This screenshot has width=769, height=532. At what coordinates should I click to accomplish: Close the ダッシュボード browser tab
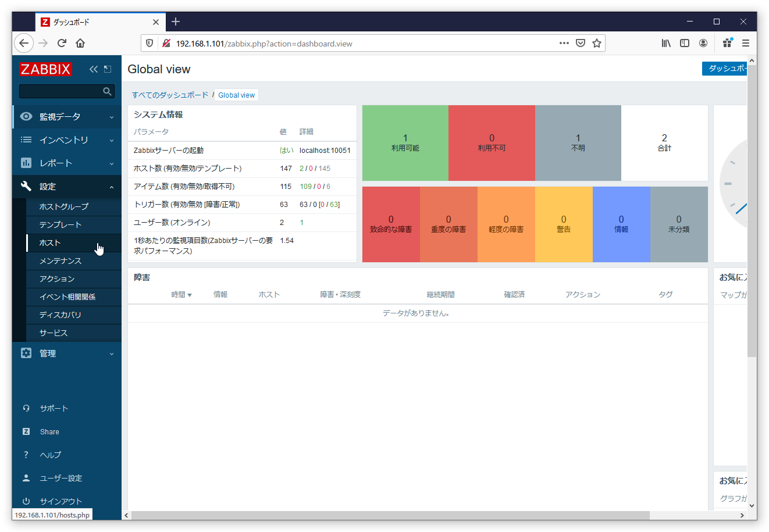(x=156, y=22)
